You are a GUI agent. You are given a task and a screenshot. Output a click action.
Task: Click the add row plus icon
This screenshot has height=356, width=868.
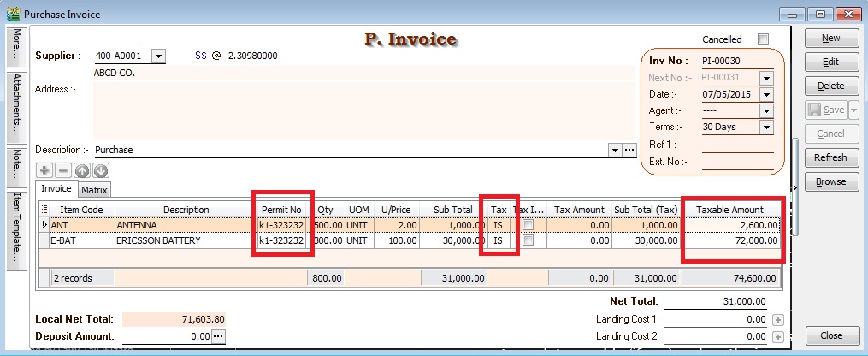tap(44, 170)
